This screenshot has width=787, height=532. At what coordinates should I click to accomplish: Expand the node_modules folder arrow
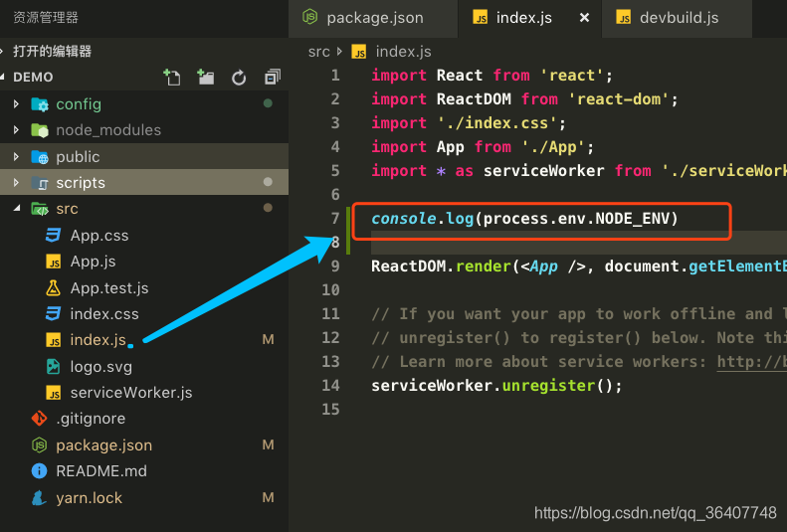point(16,130)
